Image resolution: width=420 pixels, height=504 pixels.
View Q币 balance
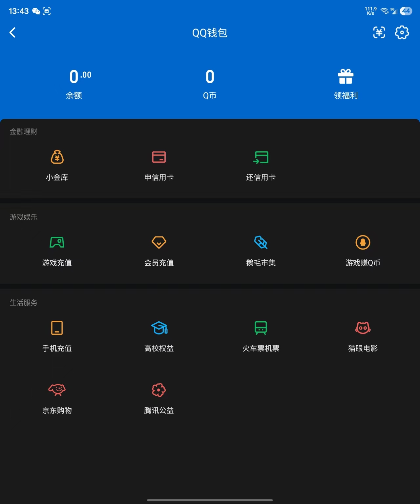[210, 82]
